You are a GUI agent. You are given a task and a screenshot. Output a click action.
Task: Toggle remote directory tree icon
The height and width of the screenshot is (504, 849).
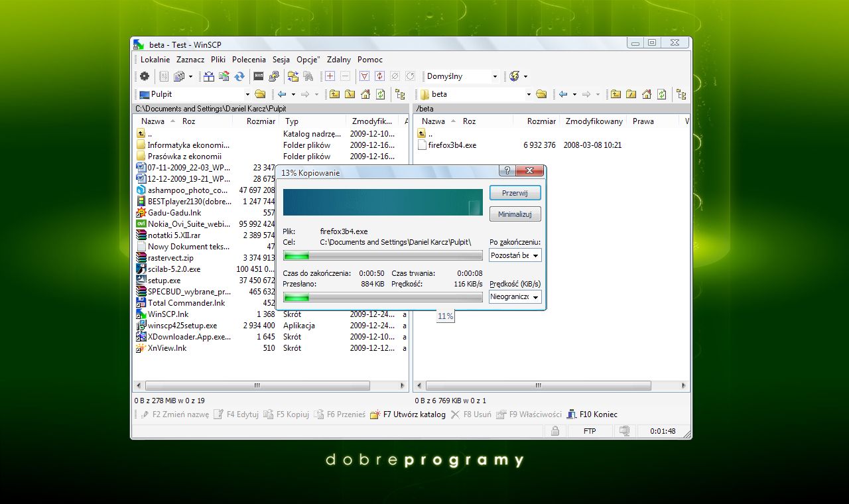point(681,94)
